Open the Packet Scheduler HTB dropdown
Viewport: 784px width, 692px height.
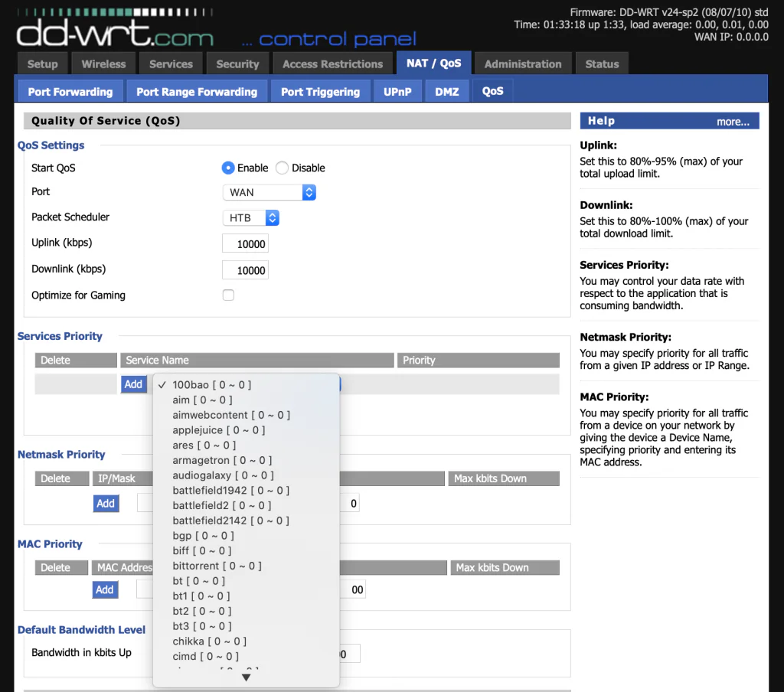coord(250,218)
